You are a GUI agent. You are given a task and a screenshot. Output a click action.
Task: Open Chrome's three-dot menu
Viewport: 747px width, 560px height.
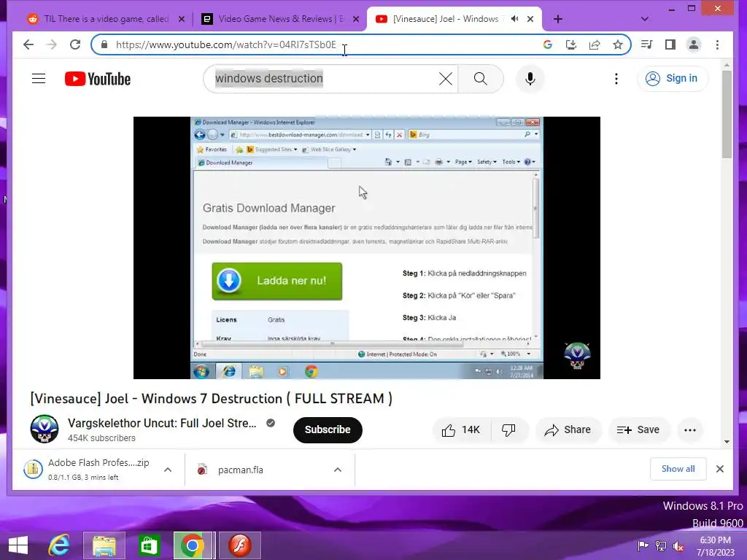click(x=718, y=44)
